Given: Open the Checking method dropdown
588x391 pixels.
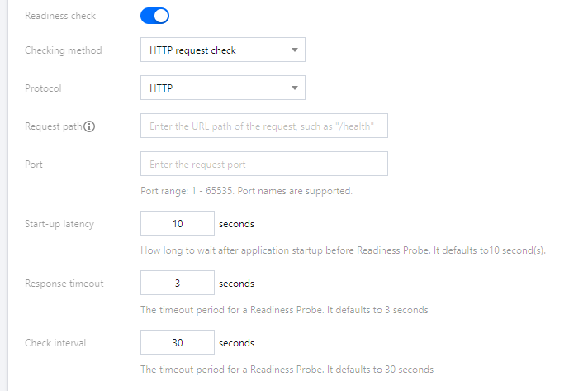Looking at the screenshot, I should 222,50.
